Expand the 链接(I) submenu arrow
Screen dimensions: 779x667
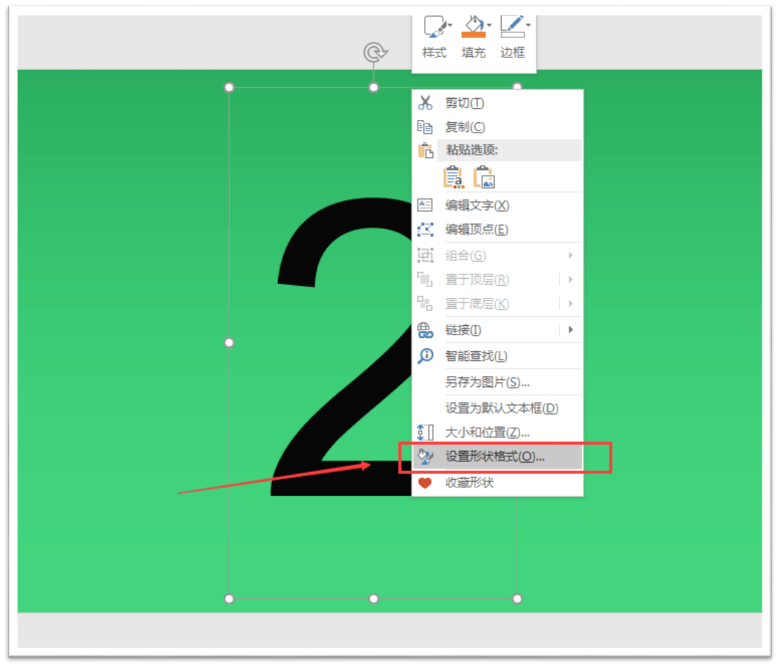point(571,330)
